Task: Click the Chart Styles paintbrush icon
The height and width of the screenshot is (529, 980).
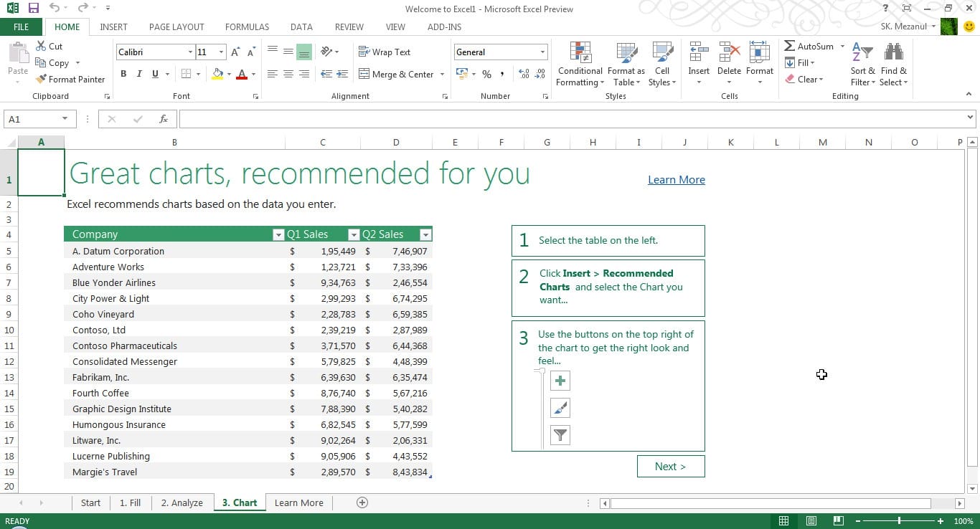Action: pos(560,409)
